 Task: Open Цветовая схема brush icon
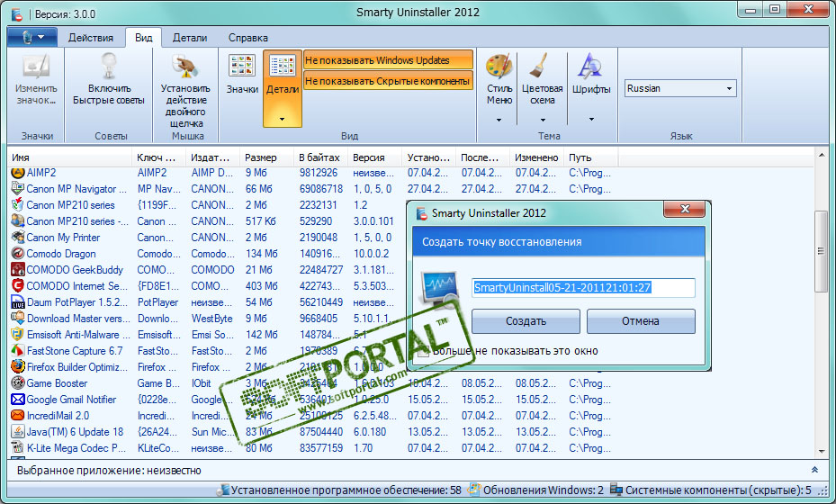540,65
